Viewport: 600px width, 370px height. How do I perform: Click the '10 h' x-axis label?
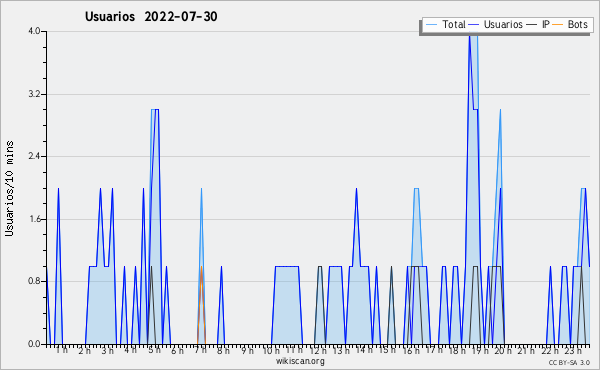pos(271,350)
